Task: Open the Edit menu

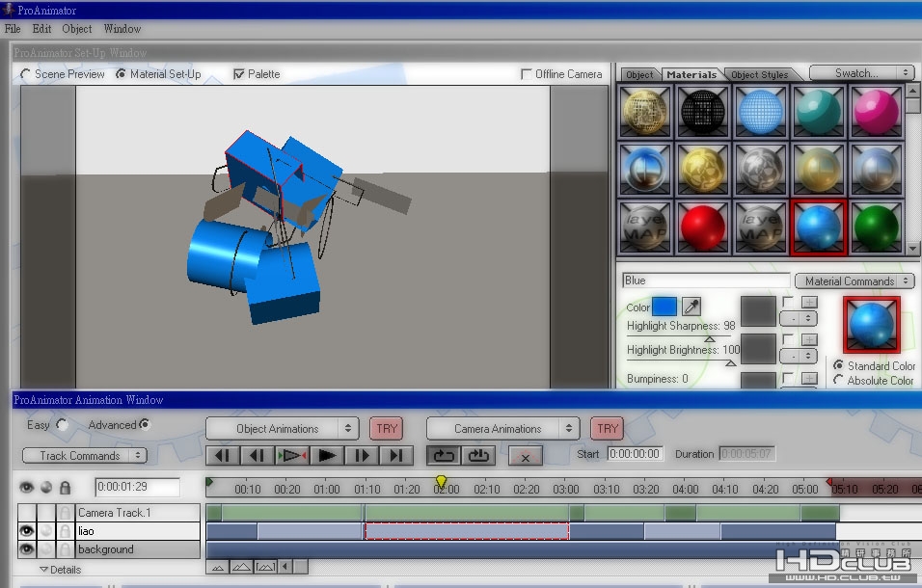Action: point(41,28)
